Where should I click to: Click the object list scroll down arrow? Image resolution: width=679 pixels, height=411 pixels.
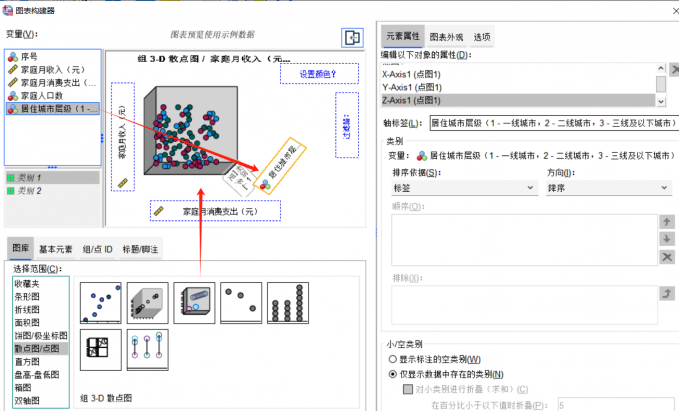[660, 102]
